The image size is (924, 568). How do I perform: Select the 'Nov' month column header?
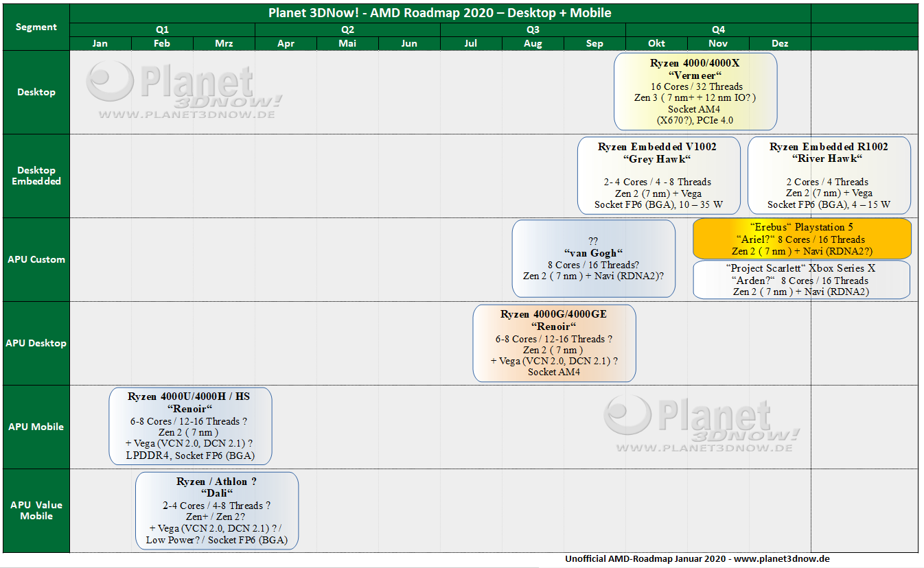718,43
